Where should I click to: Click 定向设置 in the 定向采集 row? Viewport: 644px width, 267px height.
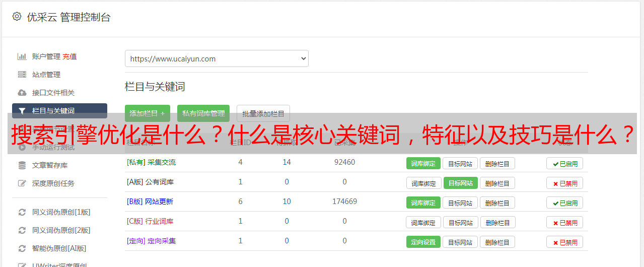click(x=423, y=242)
